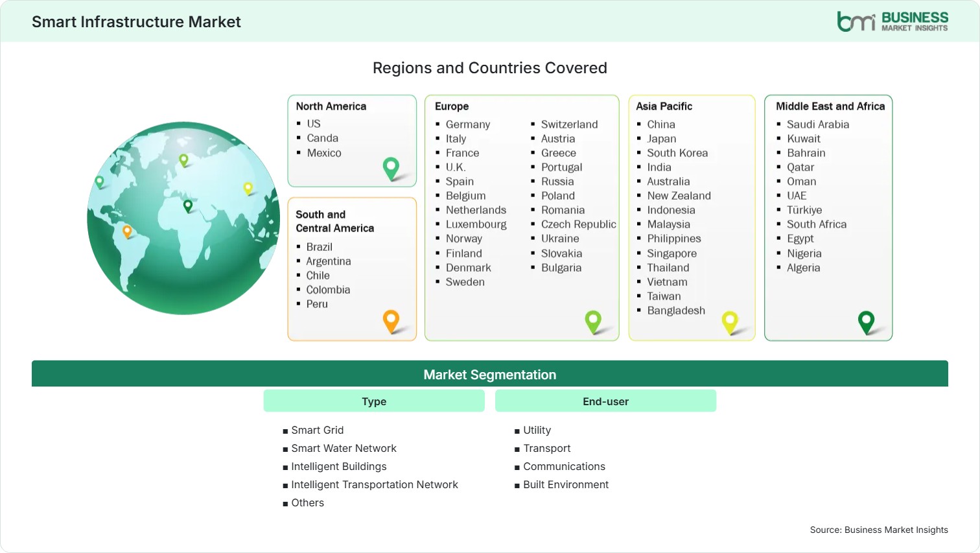The image size is (980, 553).
Task: Click the orange pin in South and Central America card
Action: (x=391, y=322)
